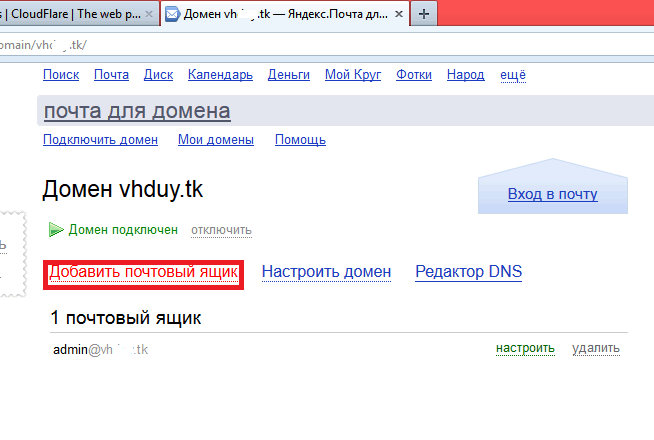
Task: Go to Почта in the top navigation
Action: coord(111,75)
